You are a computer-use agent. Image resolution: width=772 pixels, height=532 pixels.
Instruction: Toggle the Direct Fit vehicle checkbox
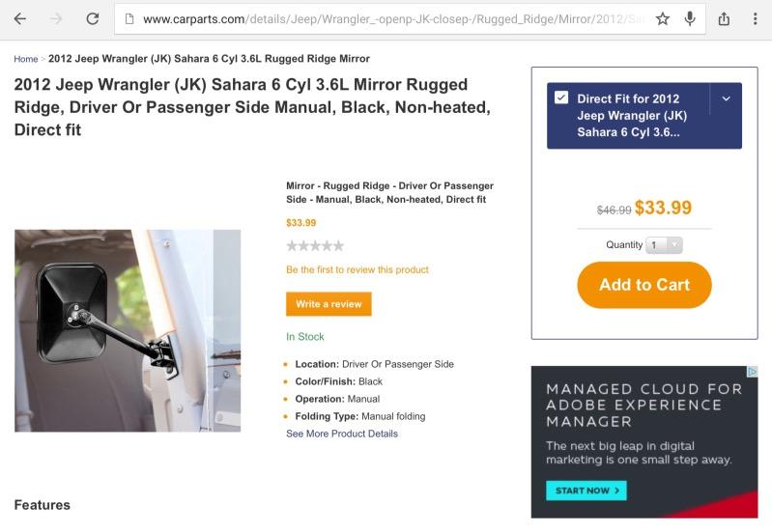click(561, 98)
